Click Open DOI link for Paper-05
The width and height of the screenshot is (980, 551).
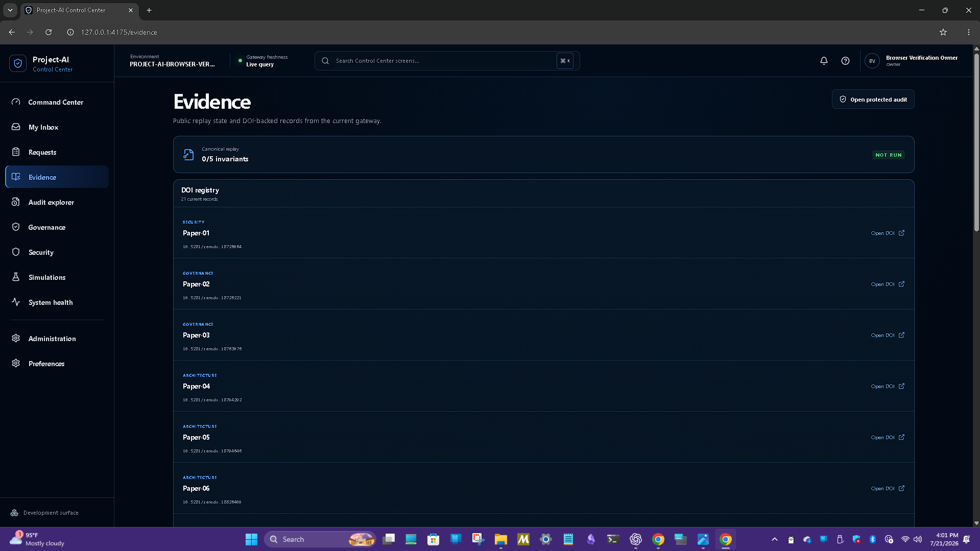coord(888,437)
